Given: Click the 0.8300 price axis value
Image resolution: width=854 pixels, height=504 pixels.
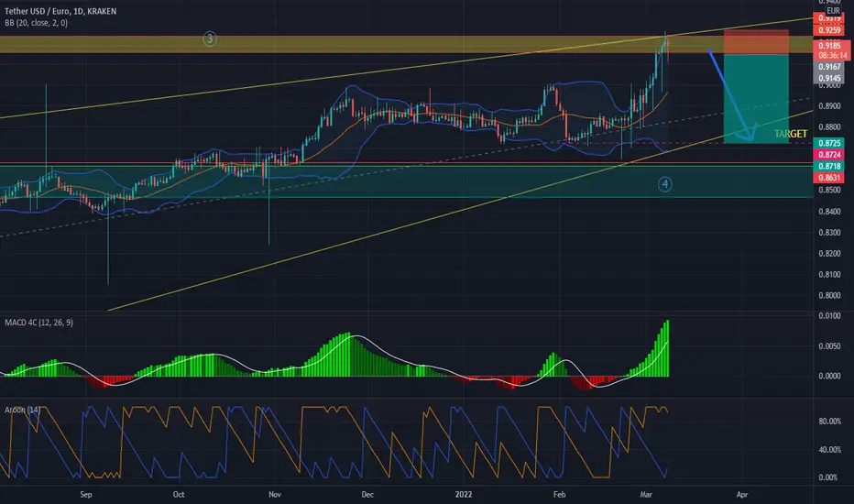Looking at the screenshot, I should [829, 233].
